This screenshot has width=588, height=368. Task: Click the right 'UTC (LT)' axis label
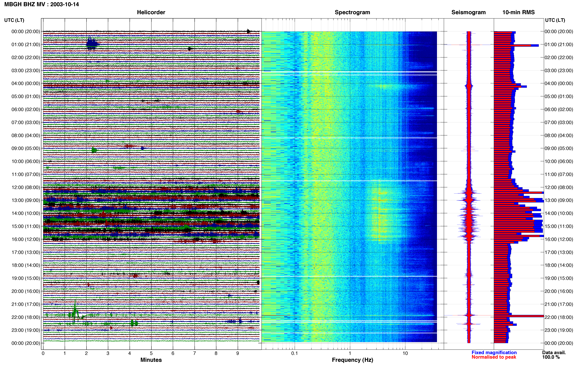[555, 20]
